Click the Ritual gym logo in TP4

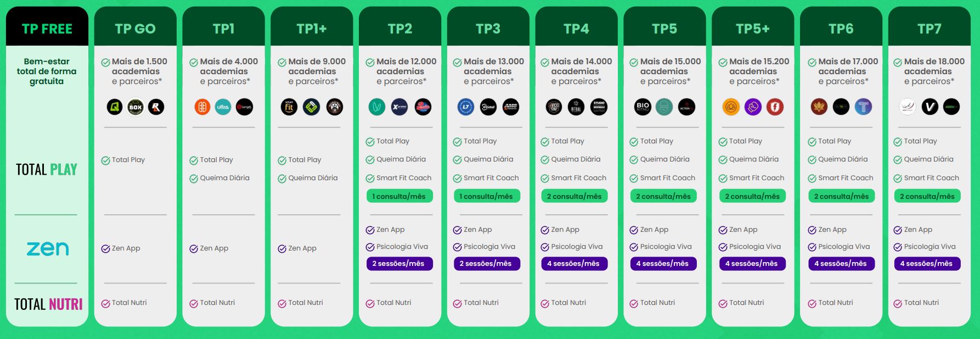point(576,107)
